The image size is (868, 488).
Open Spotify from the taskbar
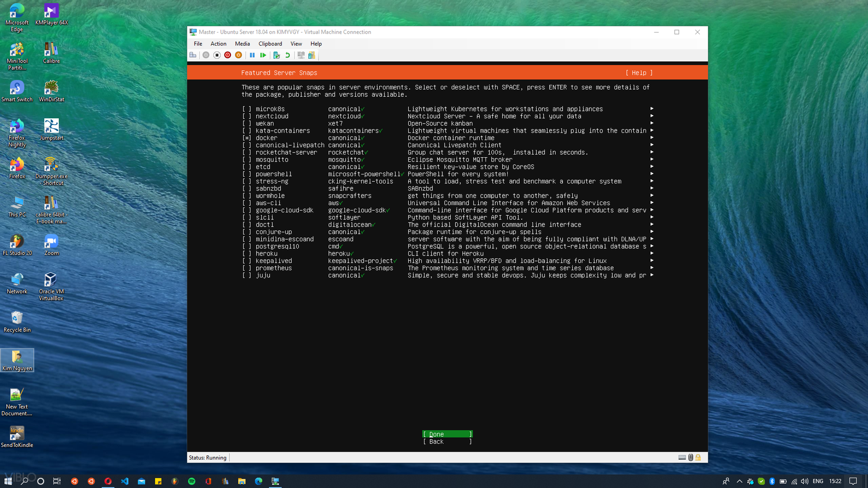click(191, 481)
